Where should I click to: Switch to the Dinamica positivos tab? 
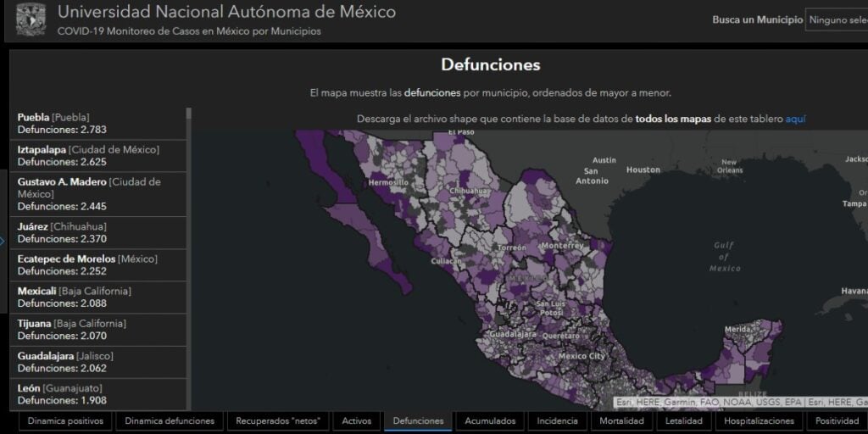[x=65, y=420]
